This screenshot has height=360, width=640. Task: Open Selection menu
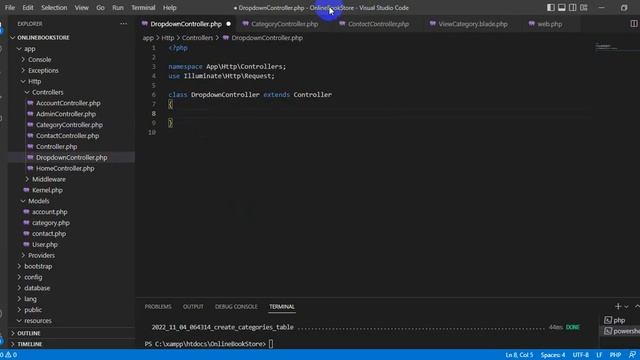pos(54,7)
